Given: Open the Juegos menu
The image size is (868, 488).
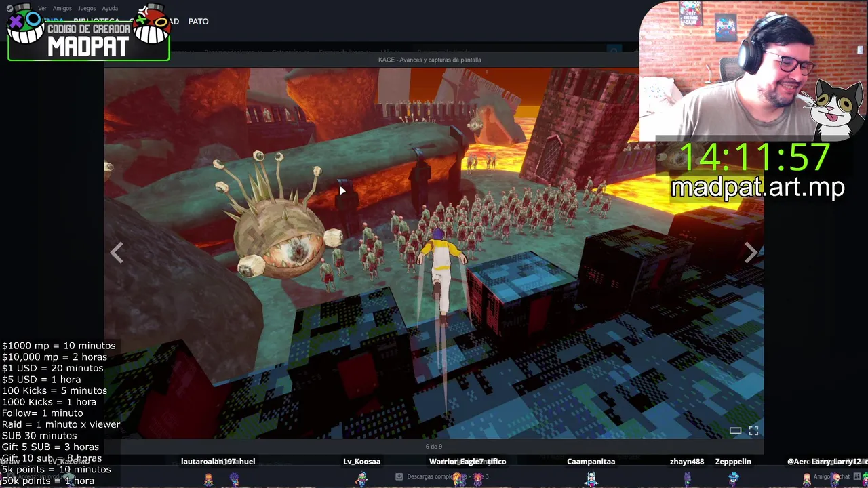Looking at the screenshot, I should (87, 8).
